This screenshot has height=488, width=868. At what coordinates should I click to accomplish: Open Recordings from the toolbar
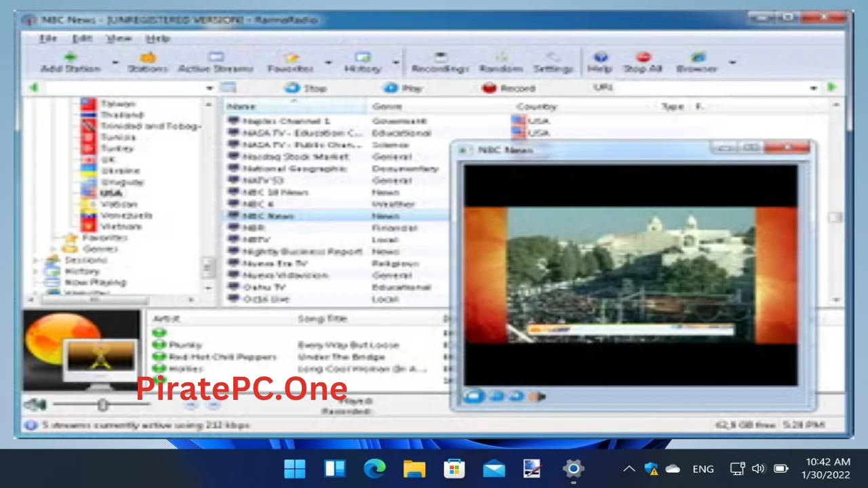click(x=440, y=62)
